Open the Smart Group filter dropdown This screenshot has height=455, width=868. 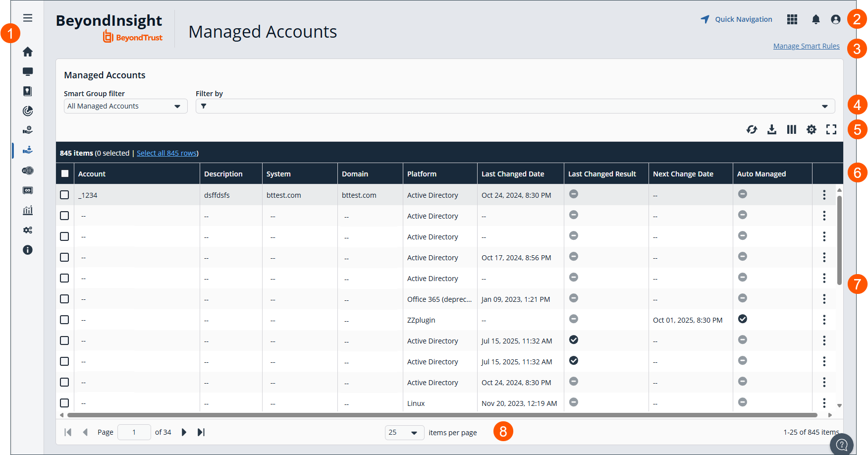[125, 106]
